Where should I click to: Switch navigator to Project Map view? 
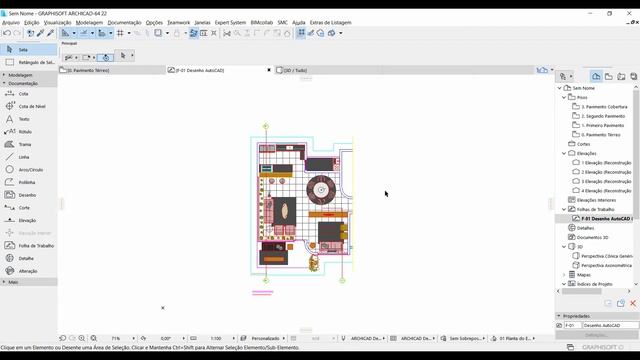pos(596,76)
